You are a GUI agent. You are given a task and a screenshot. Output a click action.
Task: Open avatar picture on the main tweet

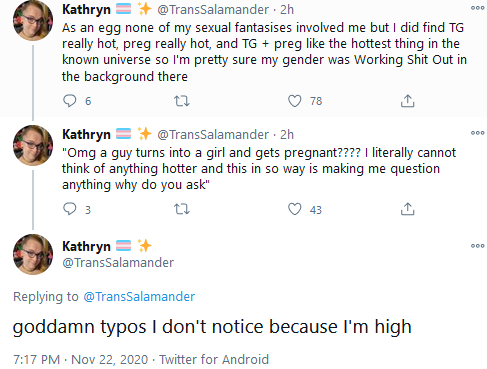[x=33, y=254]
